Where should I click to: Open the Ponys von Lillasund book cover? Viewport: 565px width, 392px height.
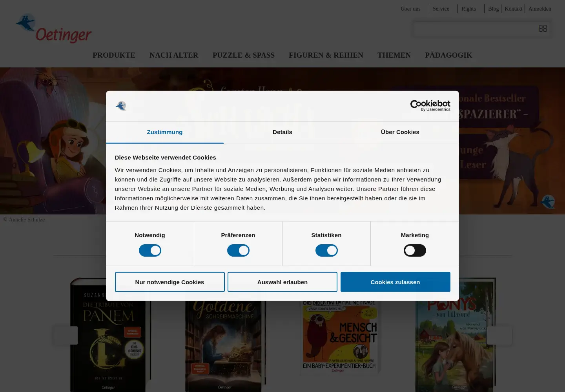coord(455,335)
